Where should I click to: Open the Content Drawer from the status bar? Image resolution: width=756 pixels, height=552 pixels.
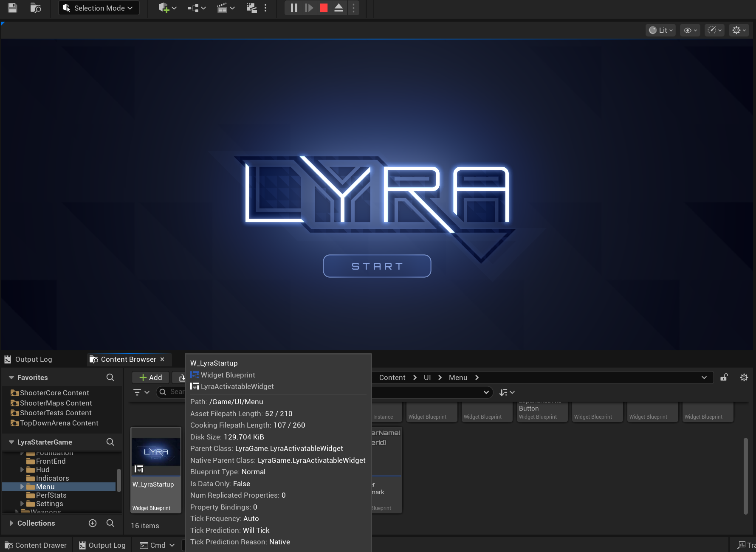tap(36, 545)
